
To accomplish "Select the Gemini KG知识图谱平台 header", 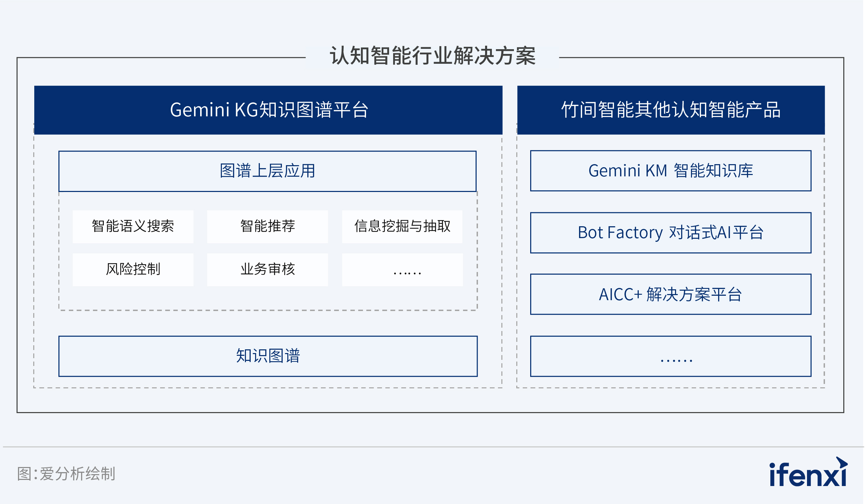I will (x=268, y=110).
